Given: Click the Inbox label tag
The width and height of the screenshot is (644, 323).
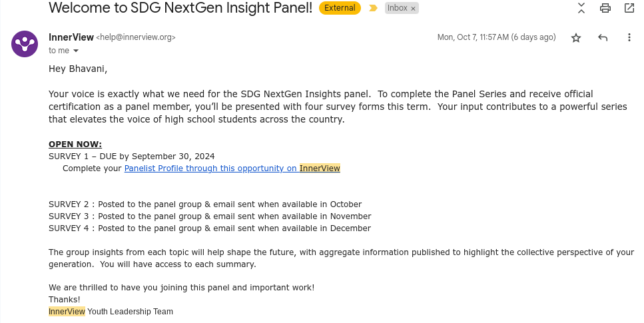Looking at the screenshot, I should pos(397,8).
